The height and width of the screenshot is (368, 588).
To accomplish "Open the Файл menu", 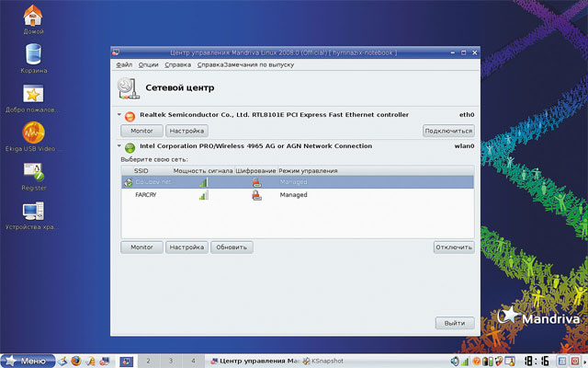I will pyautogui.click(x=124, y=64).
